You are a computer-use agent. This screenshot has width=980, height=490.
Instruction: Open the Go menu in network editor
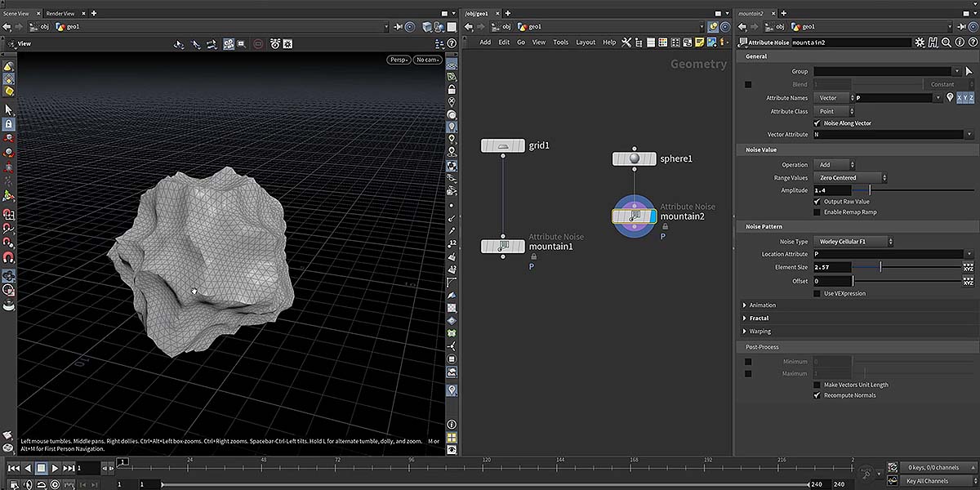521,42
